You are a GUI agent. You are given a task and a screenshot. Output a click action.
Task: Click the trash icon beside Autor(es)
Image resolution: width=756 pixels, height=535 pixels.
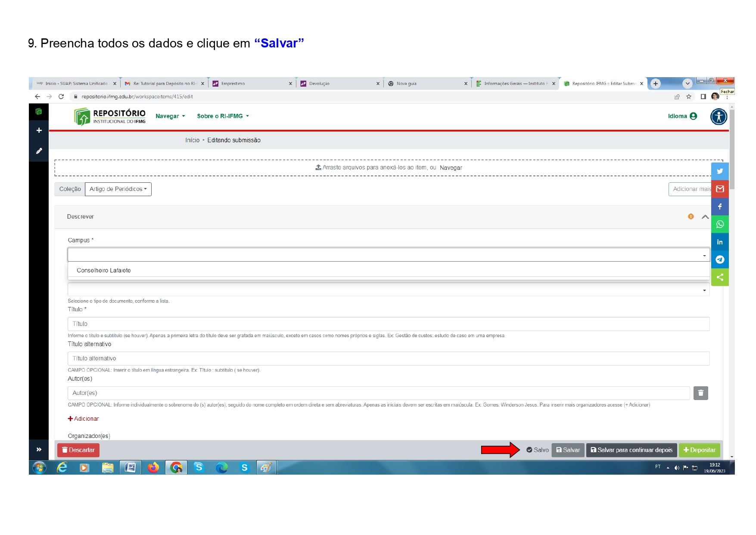point(700,393)
